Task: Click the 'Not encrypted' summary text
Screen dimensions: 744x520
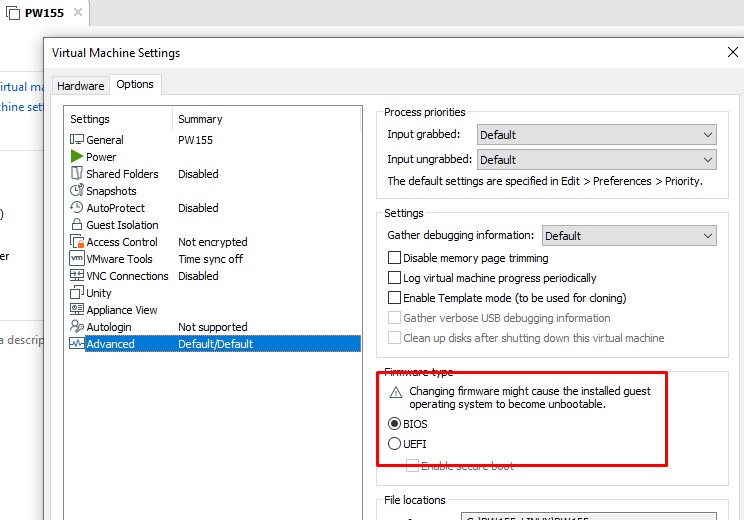Action: coord(213,242)
